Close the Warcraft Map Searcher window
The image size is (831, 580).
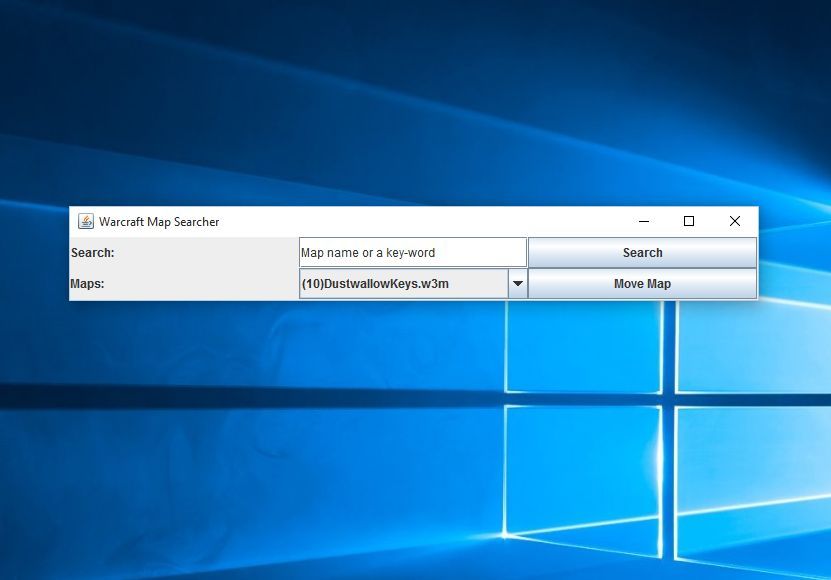[x=735, y=221]
